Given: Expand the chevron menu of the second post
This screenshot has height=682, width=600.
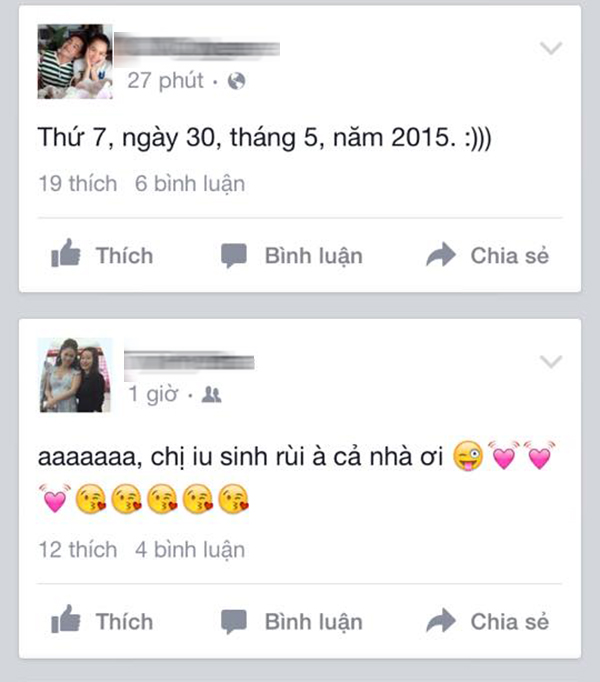Looking at the screenshot, I should (551, 361).
